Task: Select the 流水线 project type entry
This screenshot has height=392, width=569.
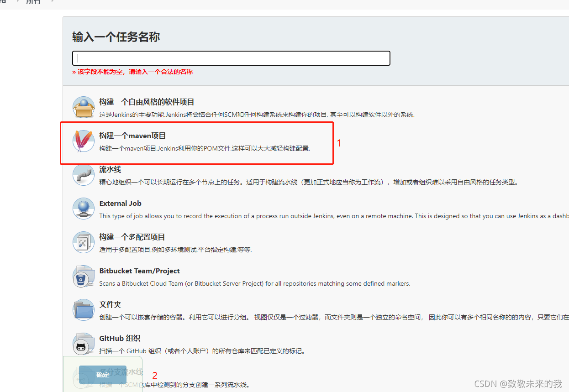Action: pyautogui.click(x=110, y=169)
